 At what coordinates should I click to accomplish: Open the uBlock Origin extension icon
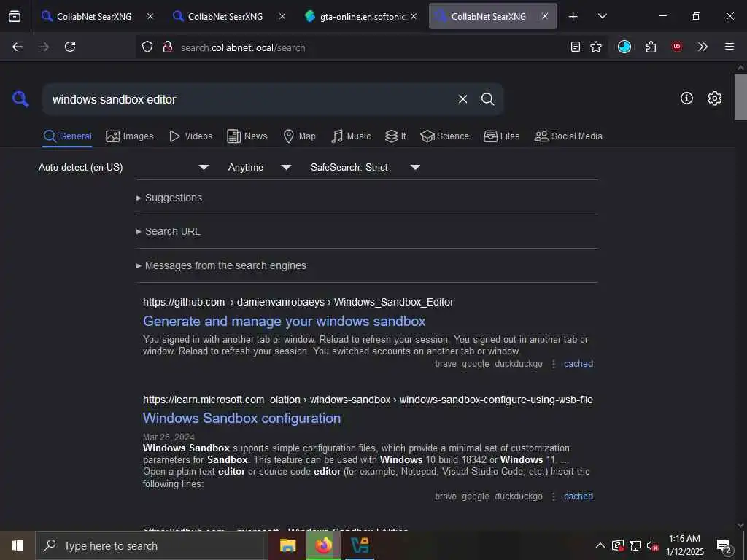click(676, 47)
